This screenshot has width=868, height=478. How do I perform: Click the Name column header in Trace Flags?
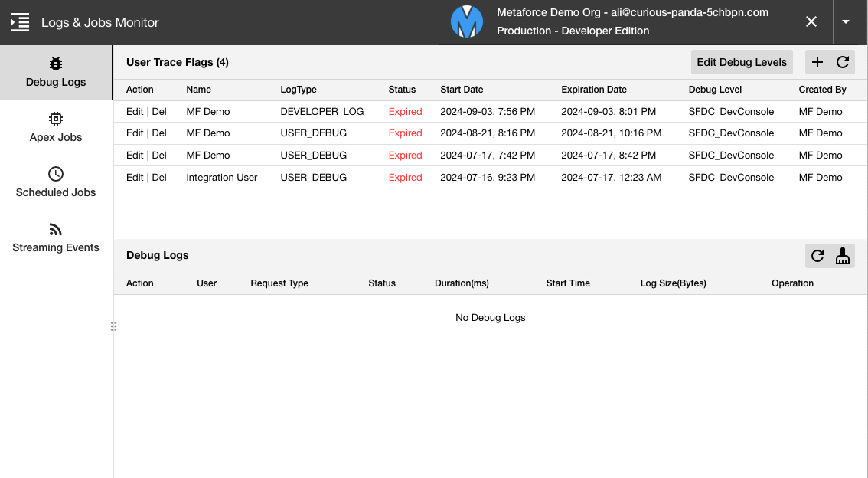(199, 90)
